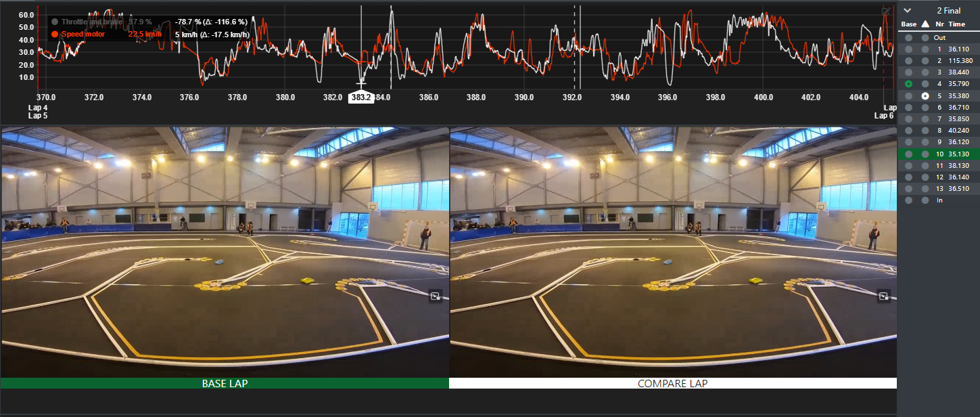The height and width of the screenshot is (417, 980).
Task: Set lap 13 as compare lap
Action: click(x=925, y=189)
